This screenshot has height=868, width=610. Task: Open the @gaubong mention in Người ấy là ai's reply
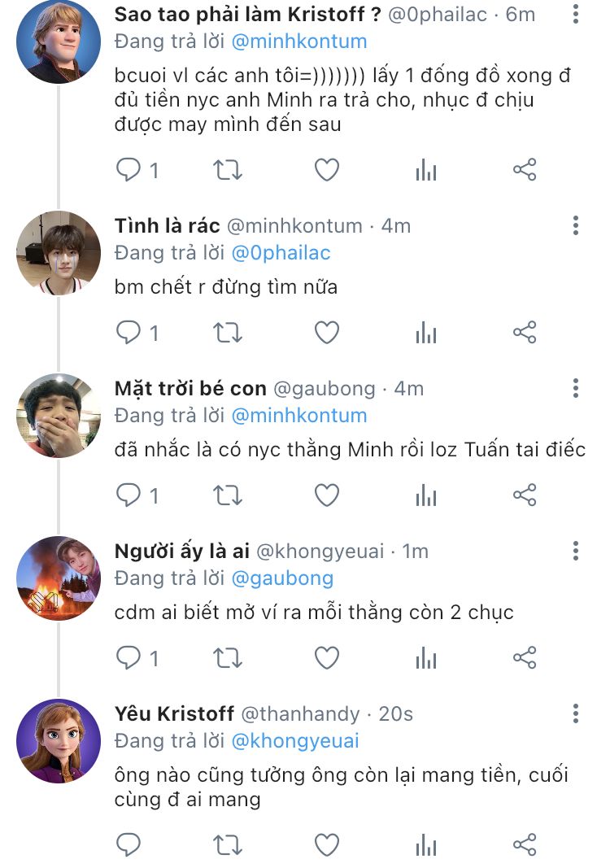click(282, 578)
